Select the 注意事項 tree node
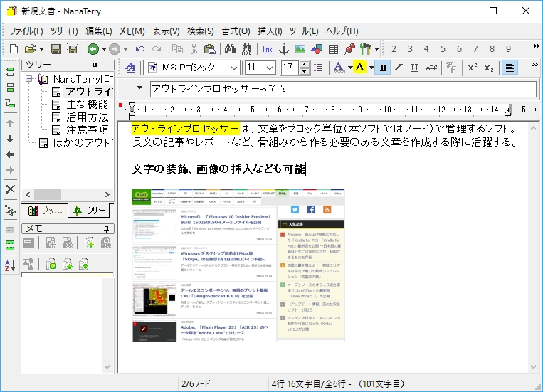This screenshot has height=392, width=543. (x=88, y=130)
